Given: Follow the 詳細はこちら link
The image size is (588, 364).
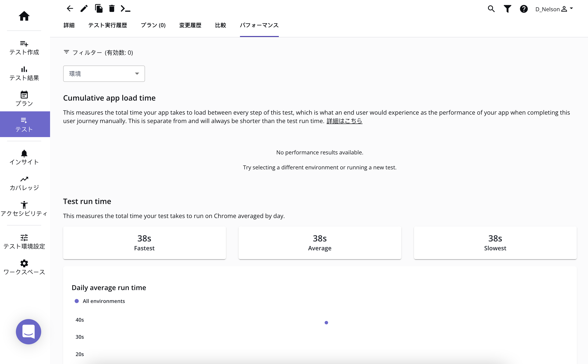Looking at the screenshot, I should [344, 121].
